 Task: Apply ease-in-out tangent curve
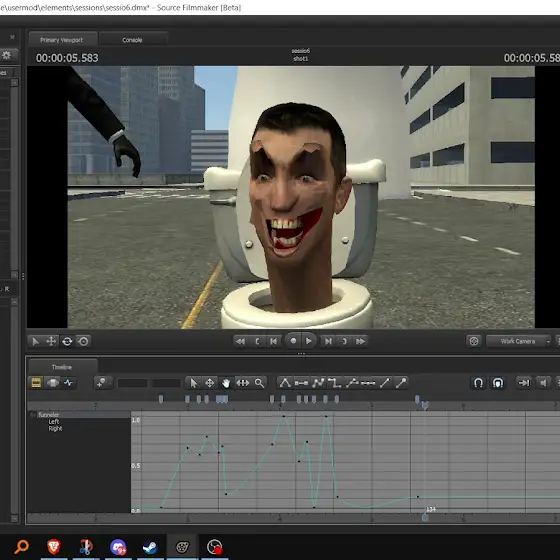tap(318, 383)
